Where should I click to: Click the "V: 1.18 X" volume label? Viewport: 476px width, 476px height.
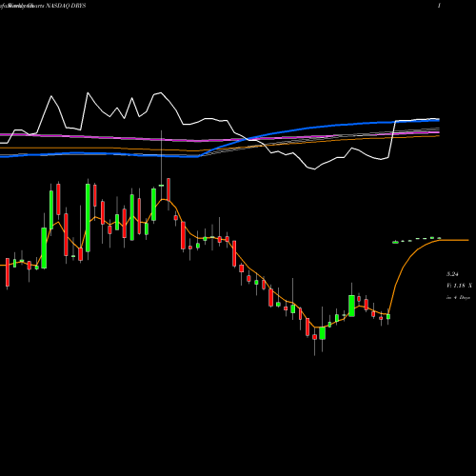[x=459, y=286]
